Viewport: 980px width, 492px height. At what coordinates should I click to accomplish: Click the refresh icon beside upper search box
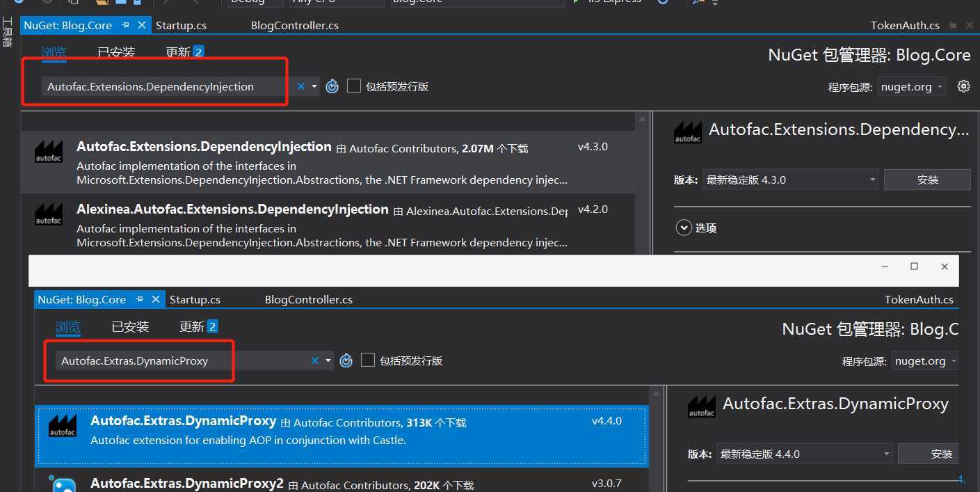point(332,86)
